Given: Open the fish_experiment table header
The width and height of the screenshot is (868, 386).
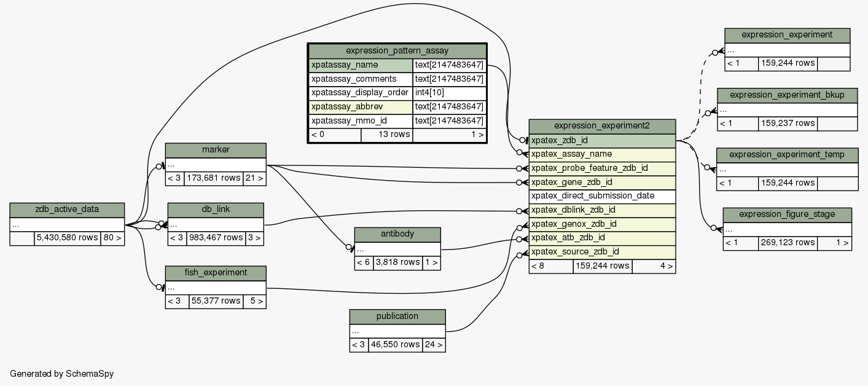Looking at the screenshot, I should tap(215, 272).
